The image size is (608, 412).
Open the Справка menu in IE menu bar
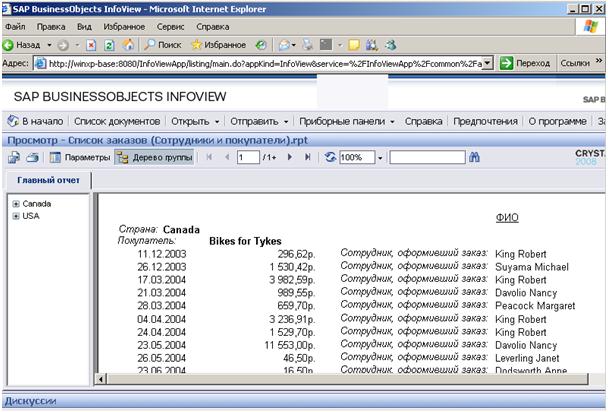click(212, 27)
